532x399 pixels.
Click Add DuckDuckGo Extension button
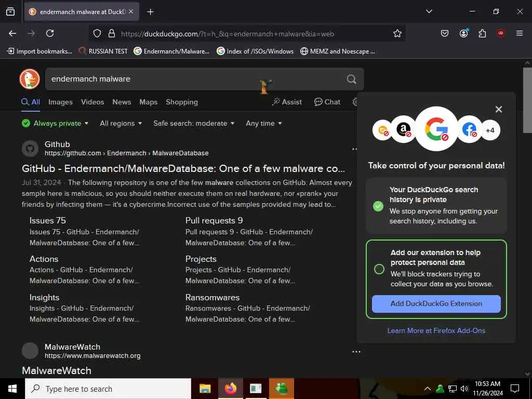click(436, 303)
